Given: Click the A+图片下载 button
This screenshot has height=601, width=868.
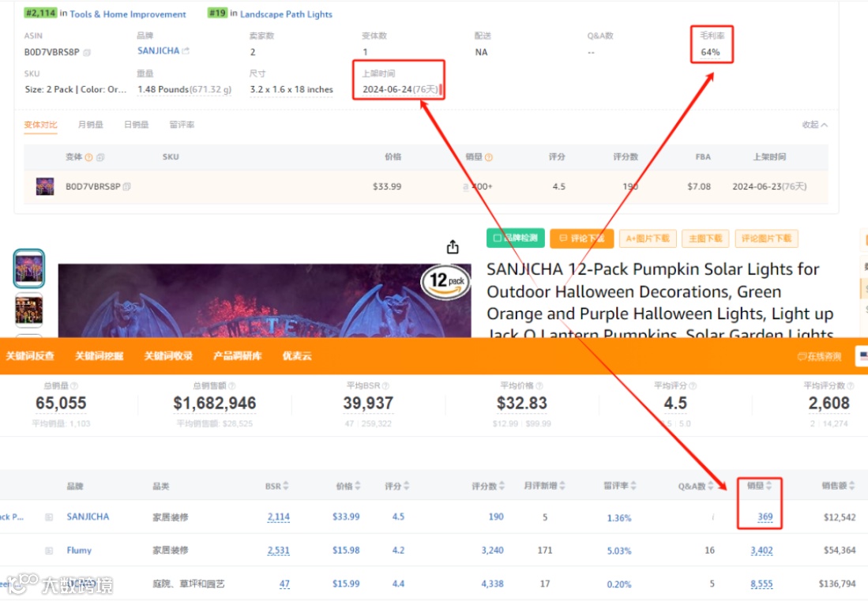Looking at the screenshot, I should point(648,239).
